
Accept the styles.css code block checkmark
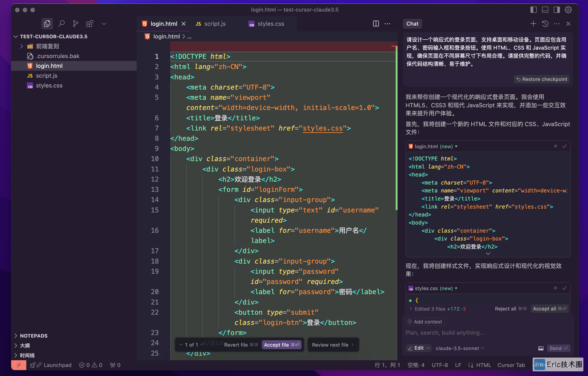(x=564, y=288)
